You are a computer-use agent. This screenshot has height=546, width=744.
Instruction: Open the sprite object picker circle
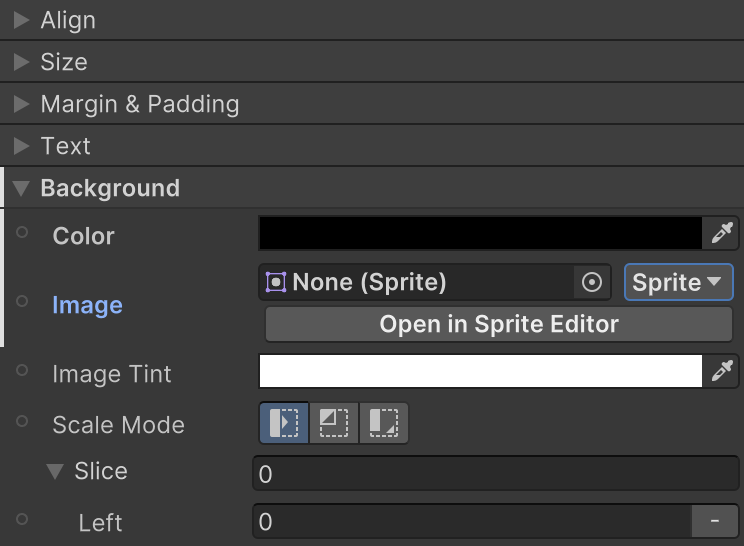(591, 283)
